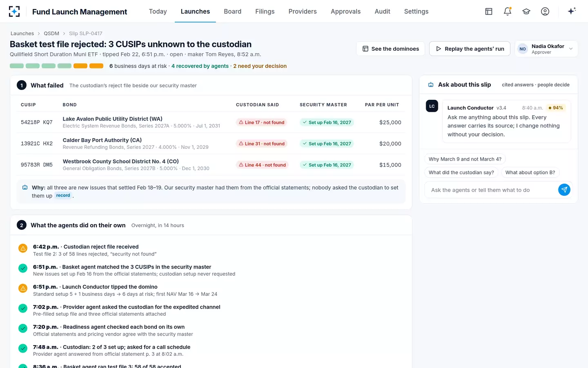Click the warning icon at 6:42 p.m. event
Image resolution: width=588 pixels, height=368 pixels.
click(x=23, y=248)
